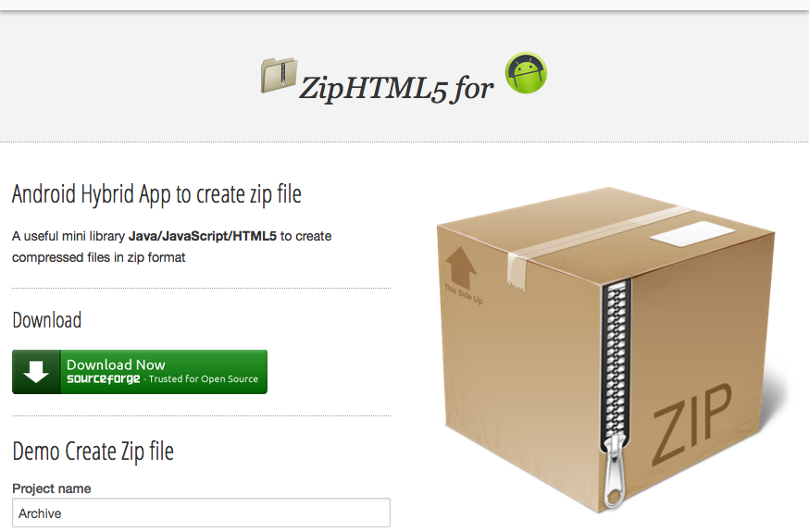
Task: Click the SourceForge logo text
Action: pyautogui.click(x=103, y=379)
